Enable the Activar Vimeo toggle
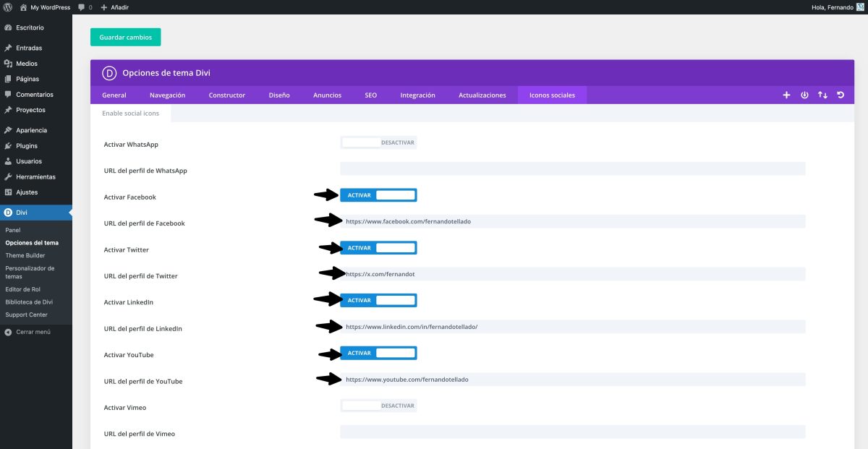This screenshot has height=449, width=868. point(378,405)
